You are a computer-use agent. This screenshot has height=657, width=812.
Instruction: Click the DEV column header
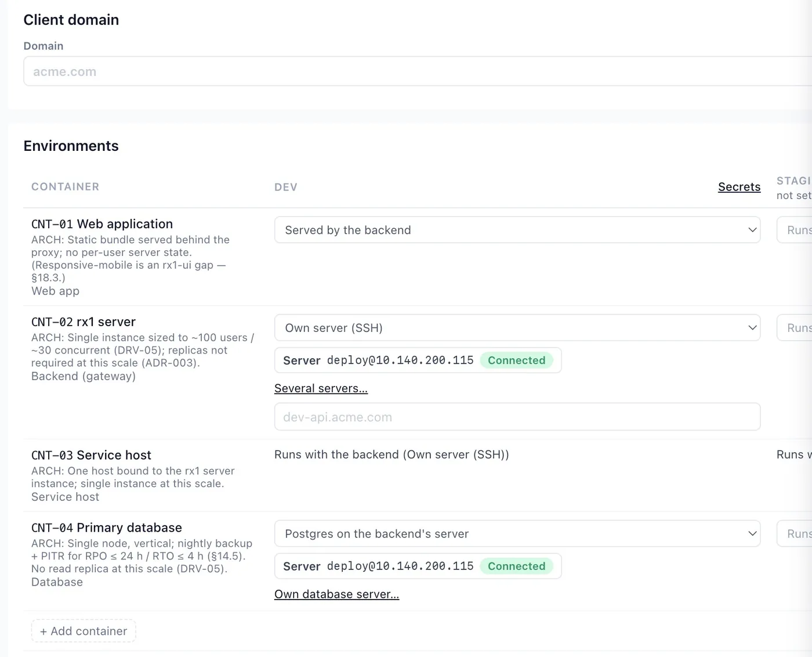coord(286,187)
